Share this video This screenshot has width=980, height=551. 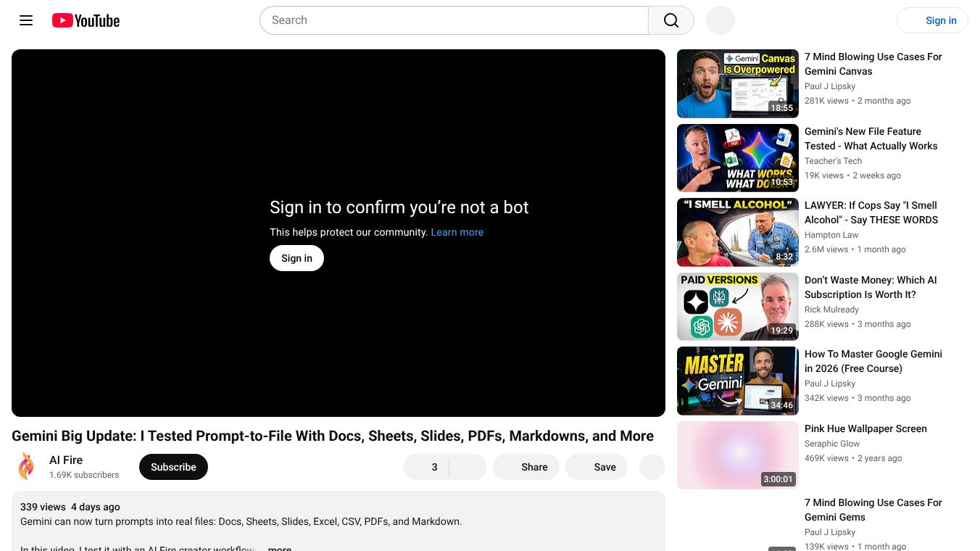tap(526, 467)
